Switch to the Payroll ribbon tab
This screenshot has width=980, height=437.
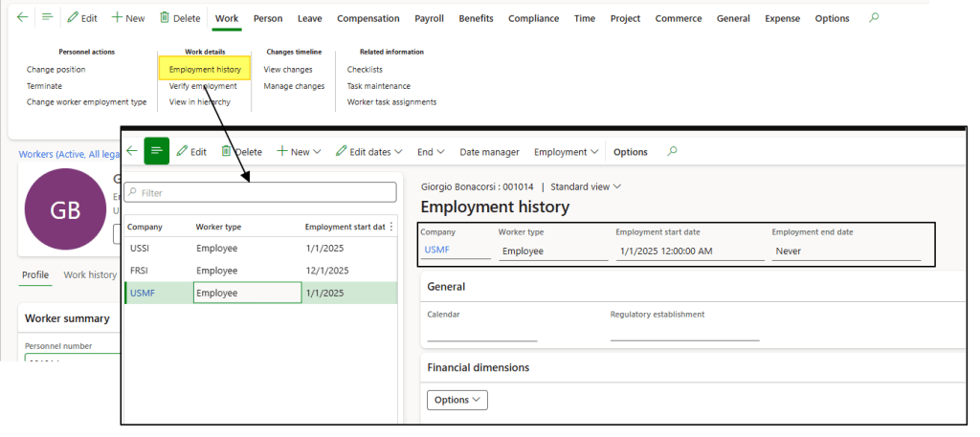point(429,18)
